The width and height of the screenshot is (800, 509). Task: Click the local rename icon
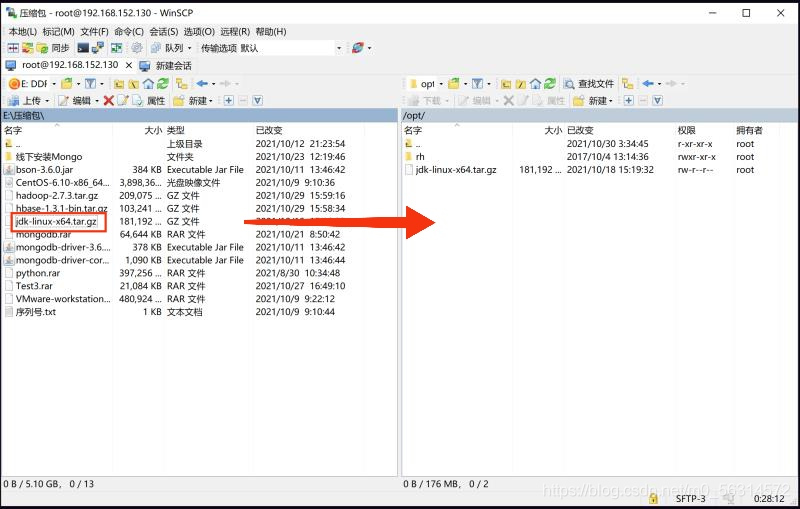tap(122, 100)
